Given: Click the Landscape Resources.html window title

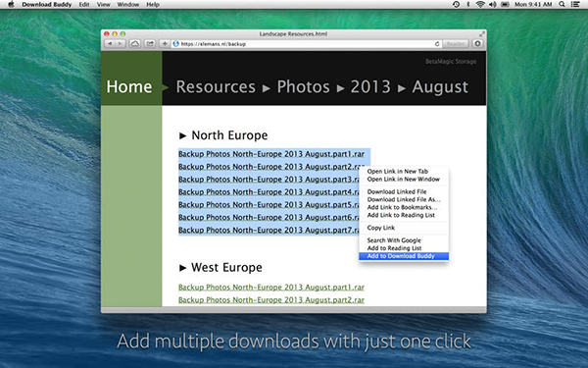Looking at the screenshot, I should 293,33.
